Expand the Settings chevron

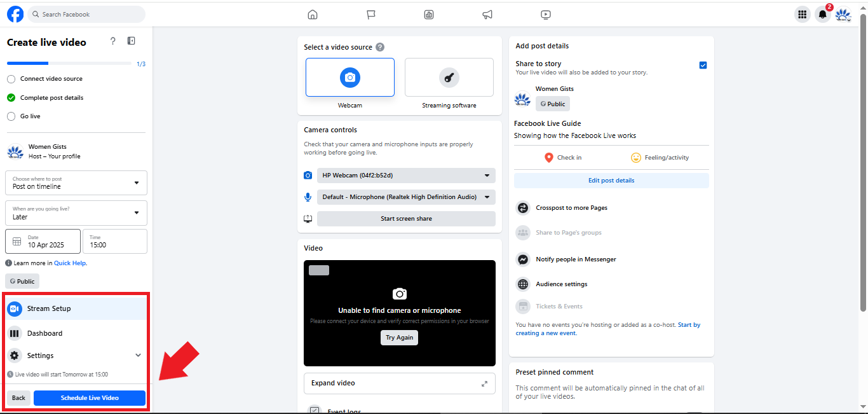[x=138, y=355]
